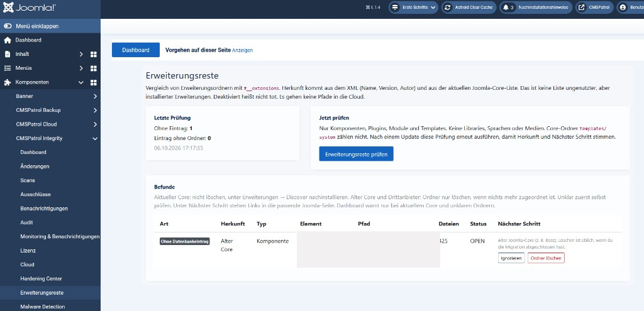Click the home icon next to Dashboard

8,40
